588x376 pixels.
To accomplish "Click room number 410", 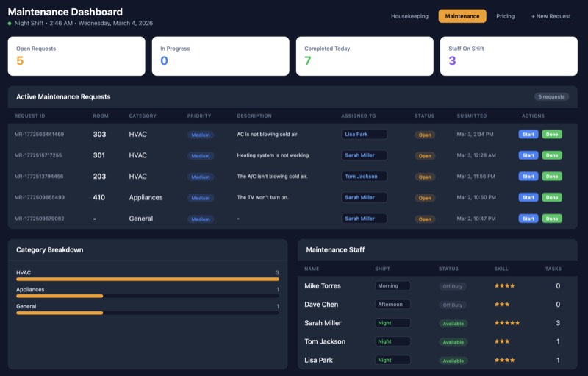I will coord(99,197).
